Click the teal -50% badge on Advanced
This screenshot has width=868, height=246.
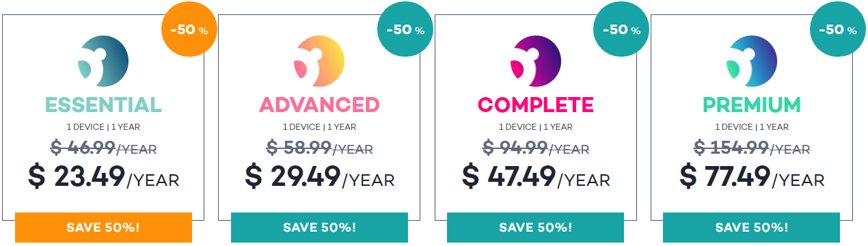point(405,30)
